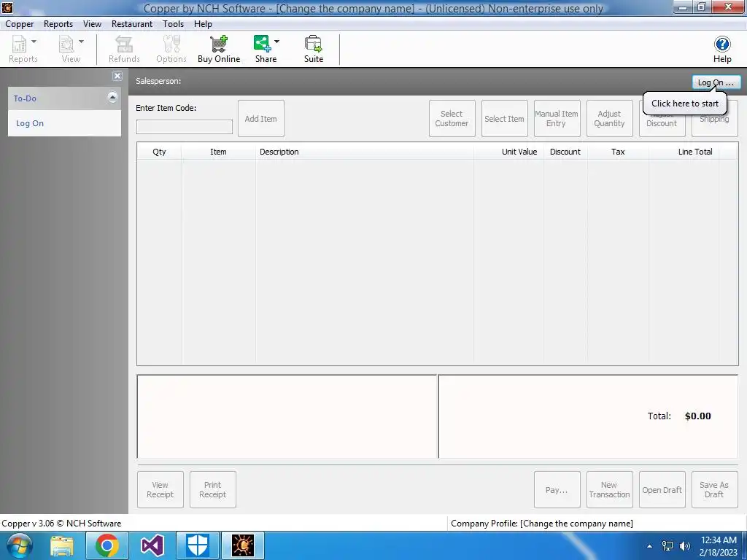Open the Reports toolbar icon
The height and width of the screenshot is (560, 747).
tap(20, 44)
